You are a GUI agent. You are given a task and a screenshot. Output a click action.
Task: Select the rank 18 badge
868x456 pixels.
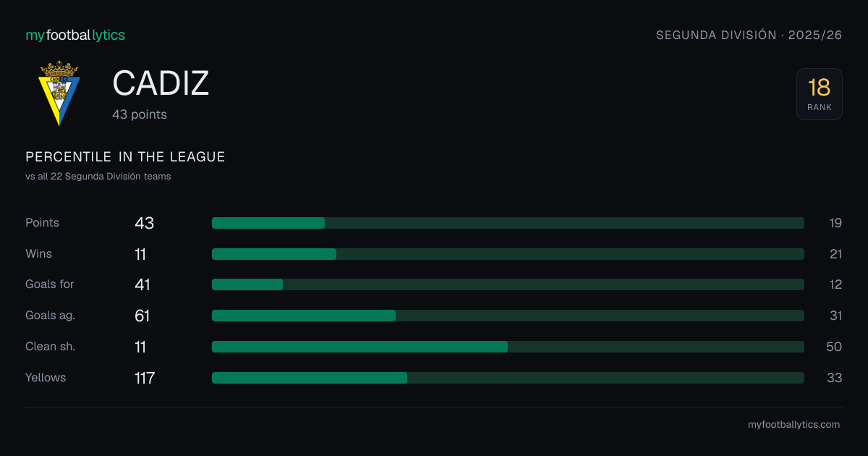click(820, 94)
